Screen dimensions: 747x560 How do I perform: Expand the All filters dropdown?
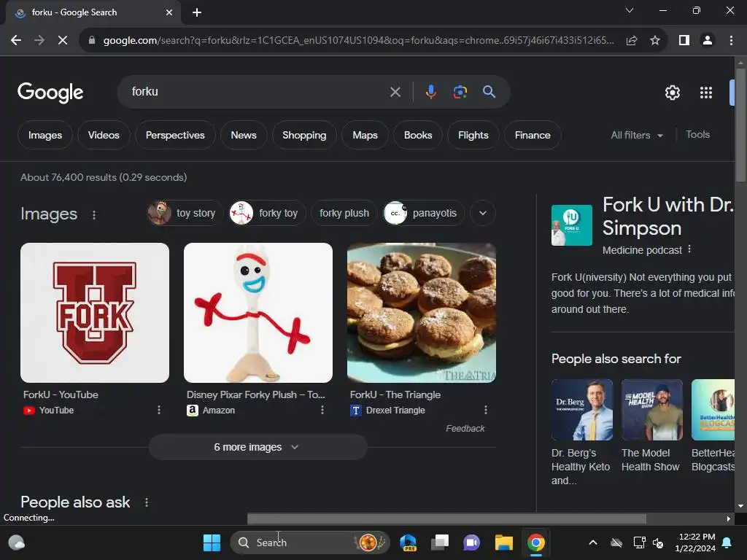click(x=637, y=135)
